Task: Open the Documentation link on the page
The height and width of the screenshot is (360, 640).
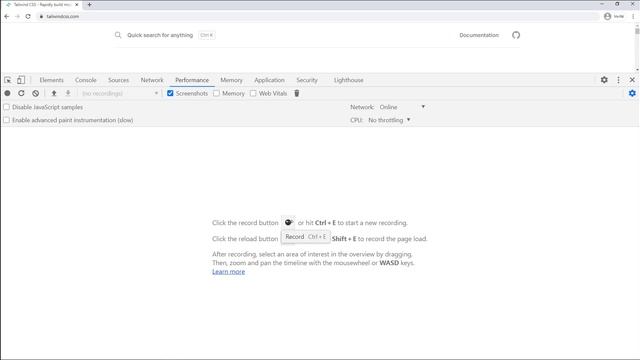Action: point(479,35)
